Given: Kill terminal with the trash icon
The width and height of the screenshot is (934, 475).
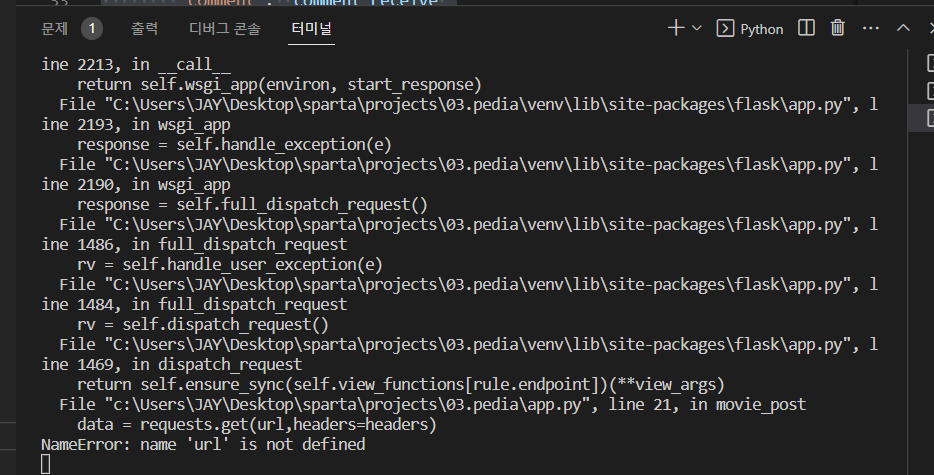Looking at the screenshot, I should click(838, 28).
